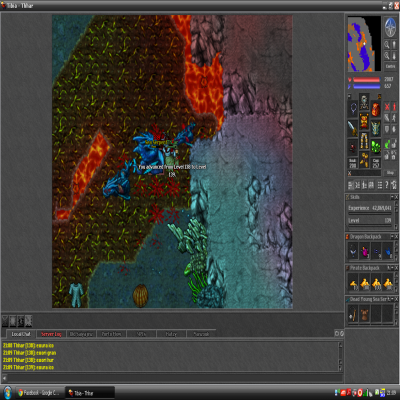Open the help question mark icon

tap(387, 185)
